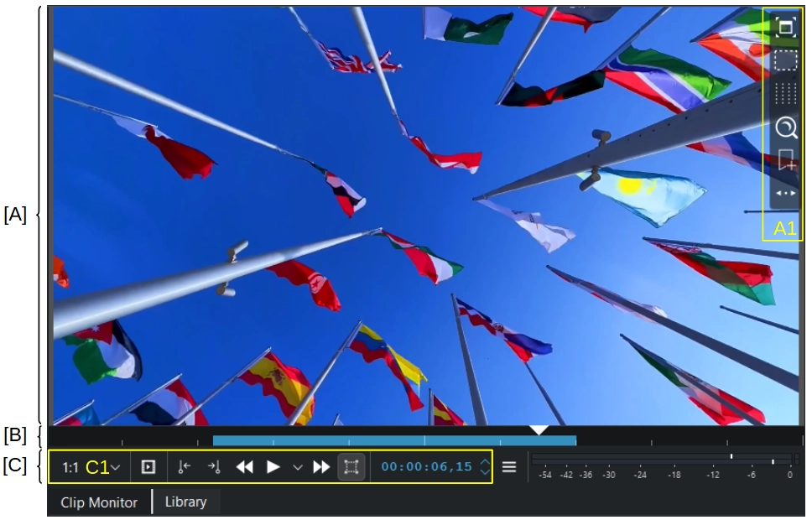812x520 pixels.
Task: Toggle the edit mode frame button
Action: click(x=351, y=467)
